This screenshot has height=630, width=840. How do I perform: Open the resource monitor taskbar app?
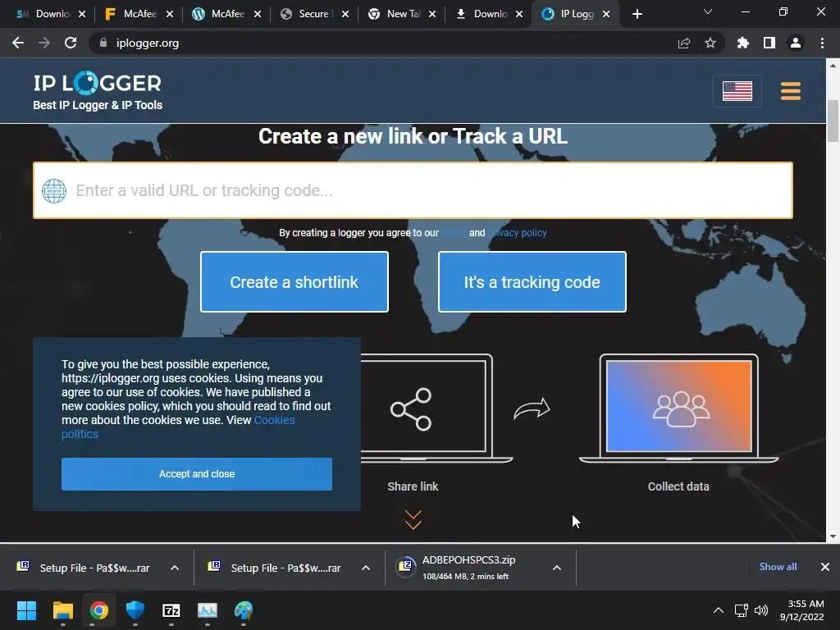tap(208, 610)
